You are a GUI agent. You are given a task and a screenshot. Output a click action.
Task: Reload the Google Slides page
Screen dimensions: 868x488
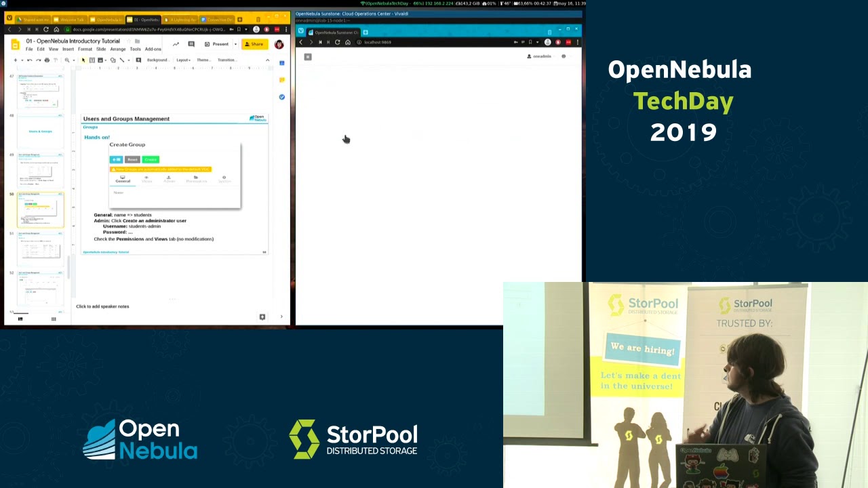pyautogui.click(x=46, y=30)
